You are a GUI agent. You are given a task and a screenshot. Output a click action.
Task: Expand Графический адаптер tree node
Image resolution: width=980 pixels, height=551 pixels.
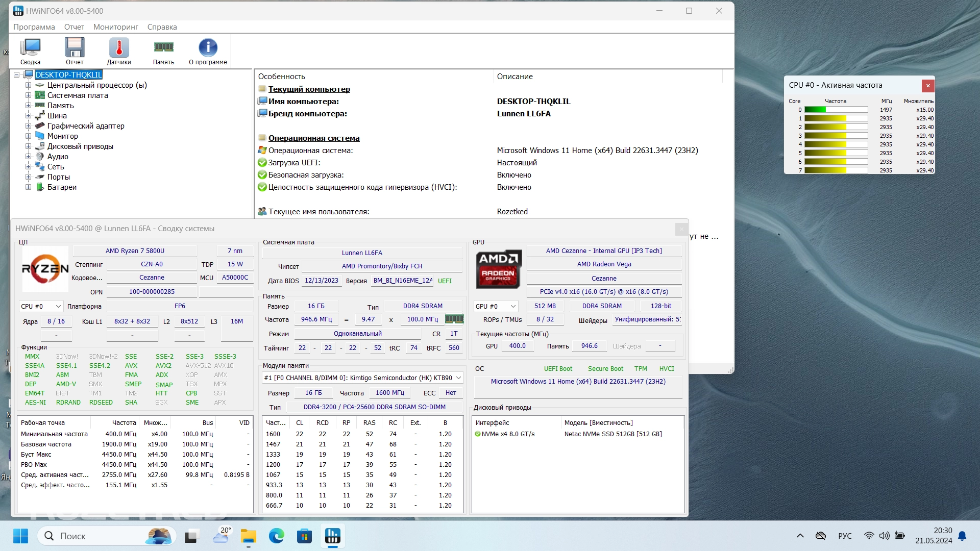[29, 126]
